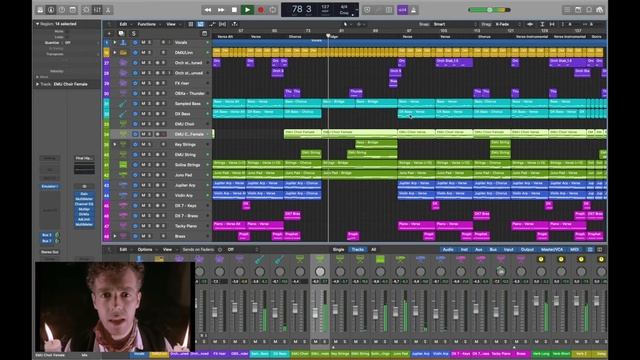Open the Browsers icon at top right
Screen dimensions: 640x360
(x=600, y=10)
